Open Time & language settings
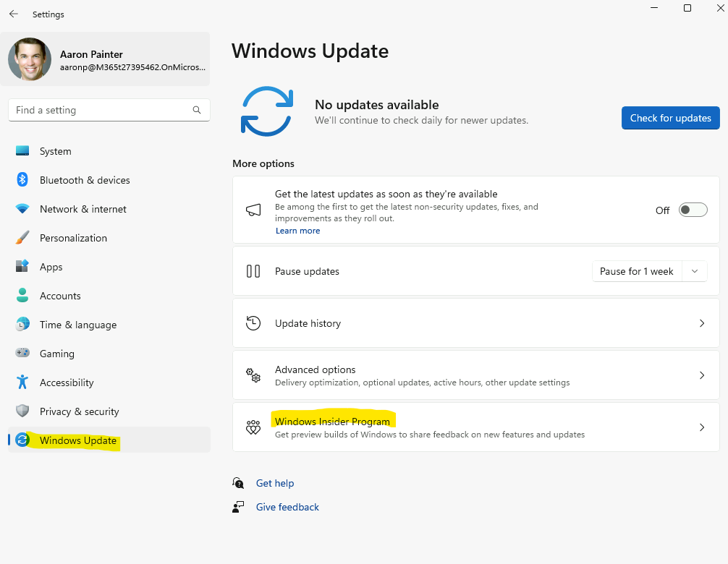Screen dimensions: 728x564 (109, 325)
